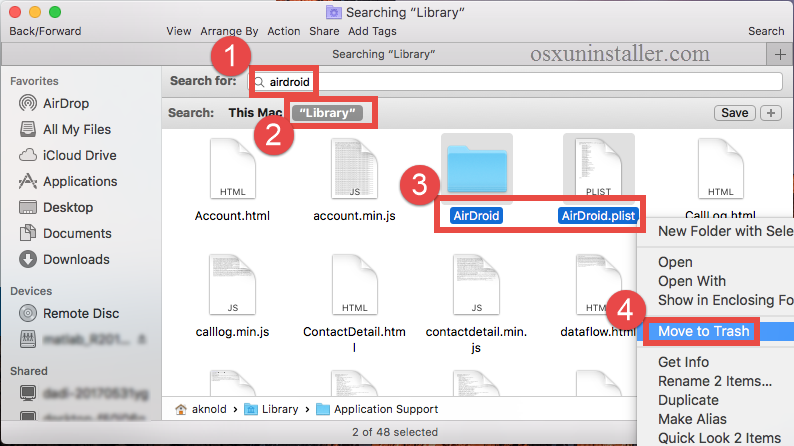
Task: Click the airdroid search input field
Action: click(515, 82)
